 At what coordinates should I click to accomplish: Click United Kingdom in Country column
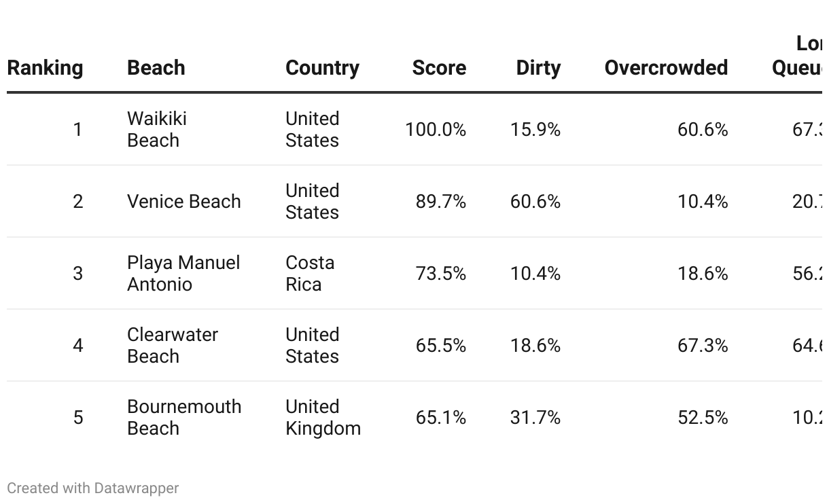[323, 417]
